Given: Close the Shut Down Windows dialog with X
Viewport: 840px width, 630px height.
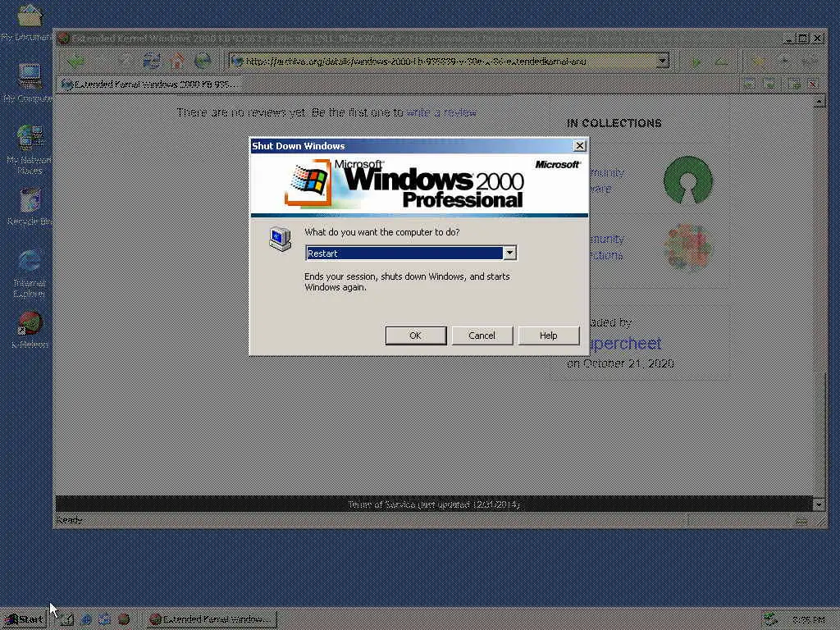Looking at the screenshot, I should (x=580, y=146).
